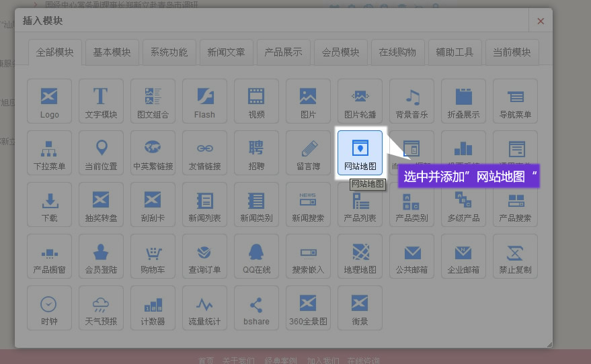The image size is (591, 364).
Task: Select the 网站地图 module icon
Action: click(x=360, y=152)
